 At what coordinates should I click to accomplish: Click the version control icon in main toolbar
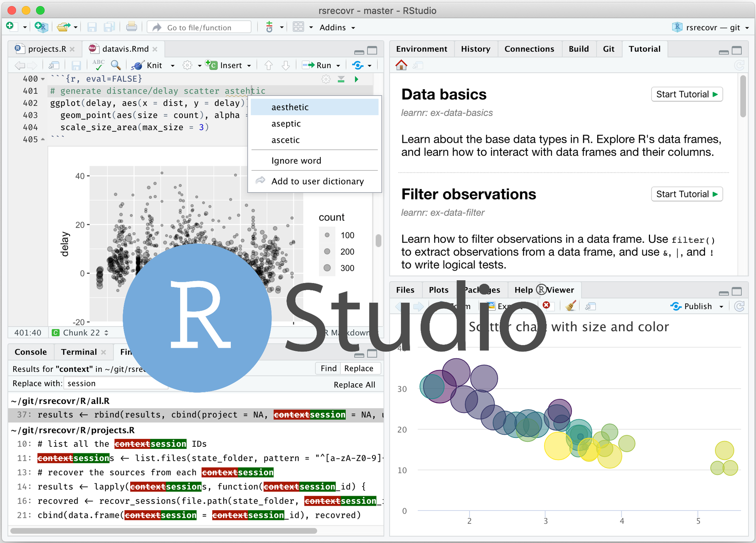click(269, 27)
